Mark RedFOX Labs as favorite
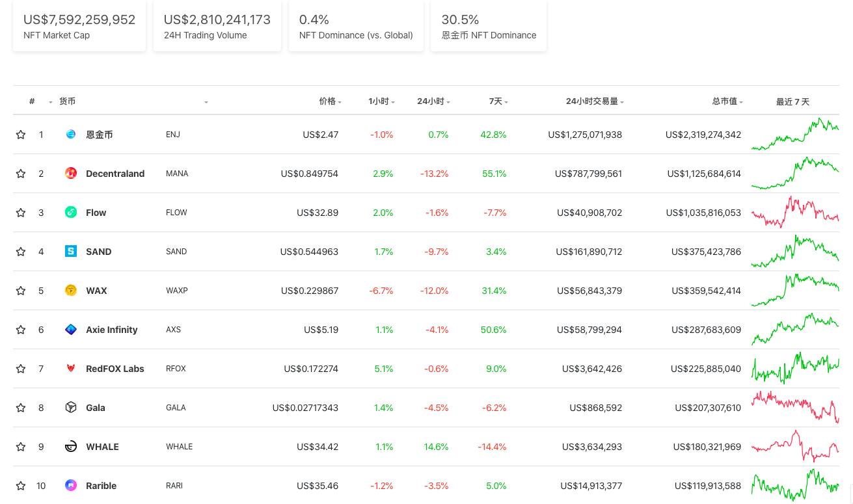Viewport: 853px width, 504px height. tap(21, 369)
